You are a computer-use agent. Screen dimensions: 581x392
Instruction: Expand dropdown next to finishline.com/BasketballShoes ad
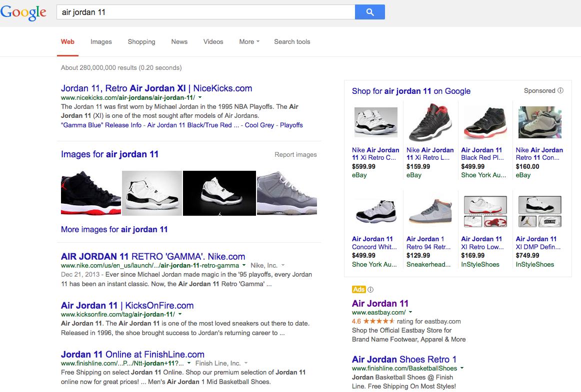(x=462, y=369)
